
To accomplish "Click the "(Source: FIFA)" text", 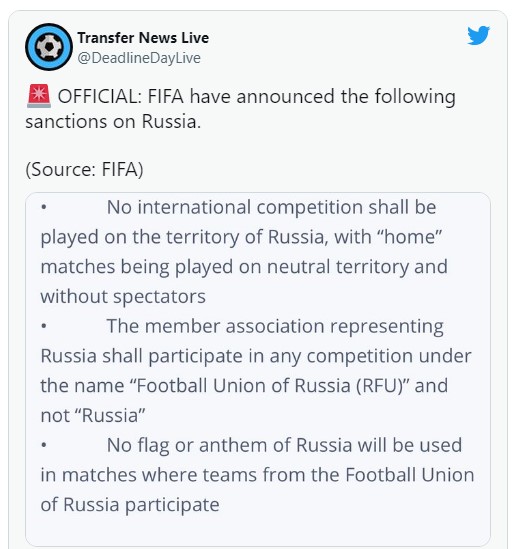I will 84,169.
